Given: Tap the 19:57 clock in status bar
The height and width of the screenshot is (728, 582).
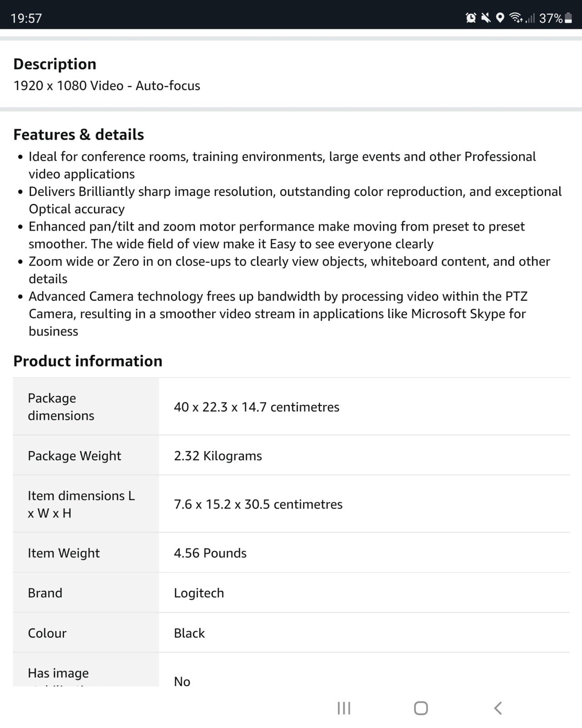Looking at the screenshot, I should (x=26, y=18).
